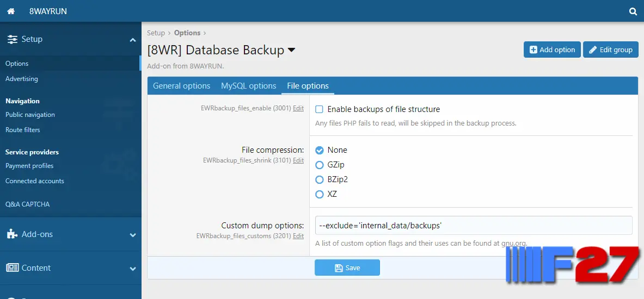Viewport: 644px width, 299px height.
Task: Switch to the General options tab
Action: [181, 86]
